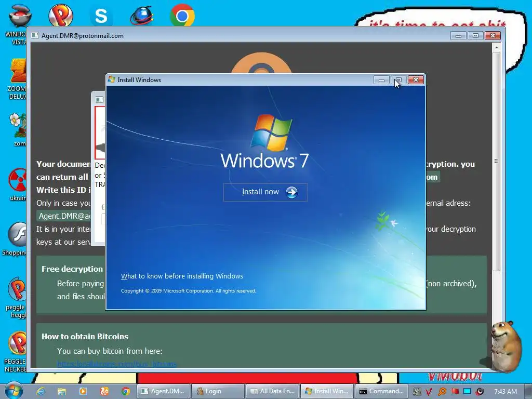Click Agent.DMR window title bar icon

(x=35, y=36)
